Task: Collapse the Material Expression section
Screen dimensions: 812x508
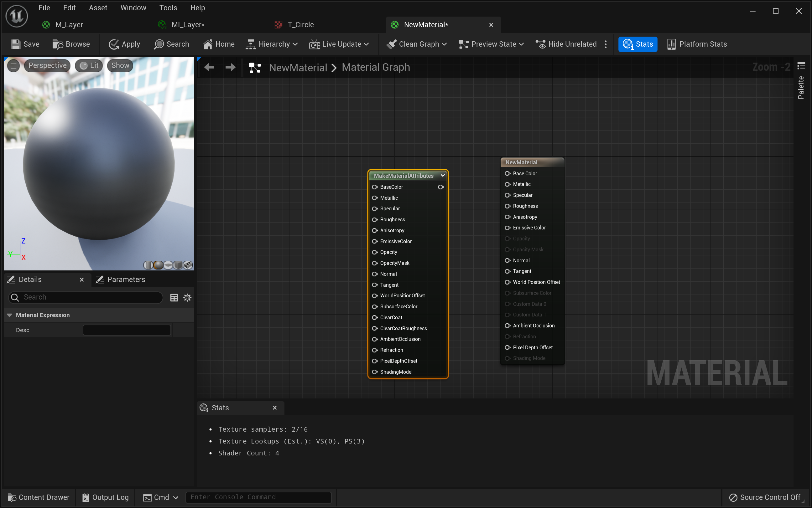Action: click(x=9, y=315)
